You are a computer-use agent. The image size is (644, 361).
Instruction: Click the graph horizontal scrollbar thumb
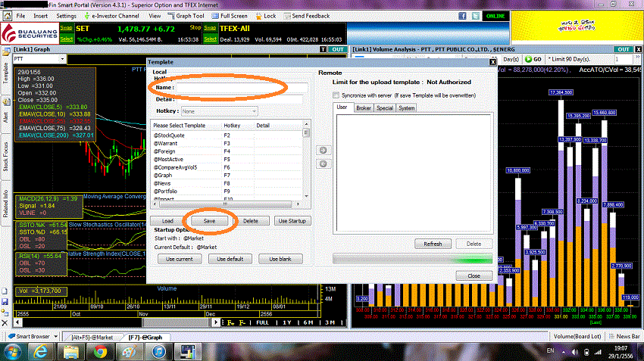point(175,322)
